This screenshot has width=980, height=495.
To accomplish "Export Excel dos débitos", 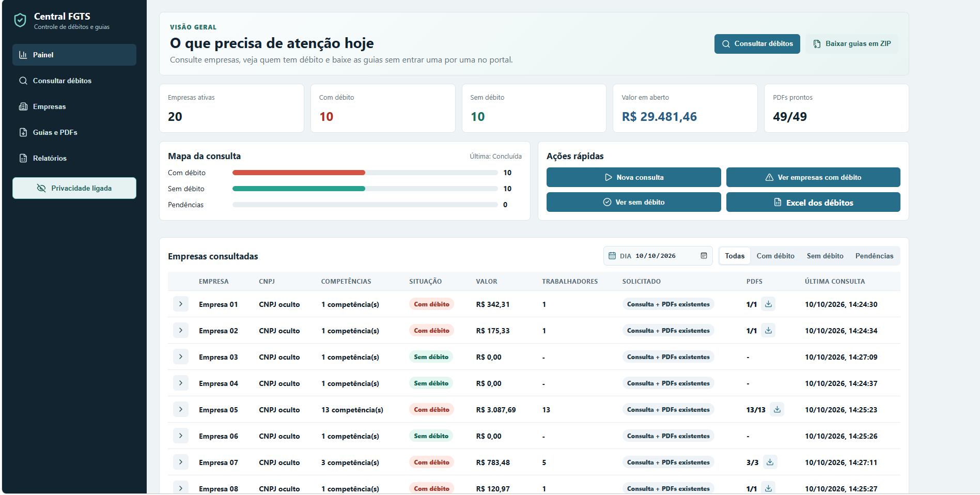I will point(813,202).
